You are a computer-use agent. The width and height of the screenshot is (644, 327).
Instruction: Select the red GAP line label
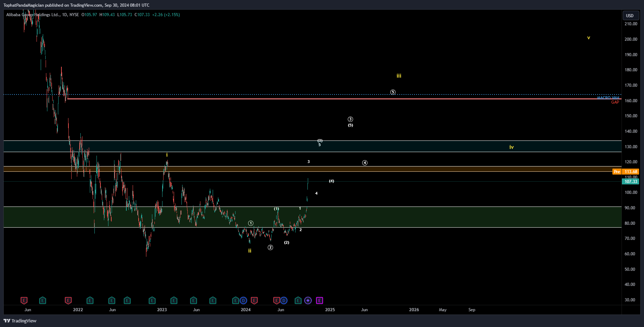(615, 102)
